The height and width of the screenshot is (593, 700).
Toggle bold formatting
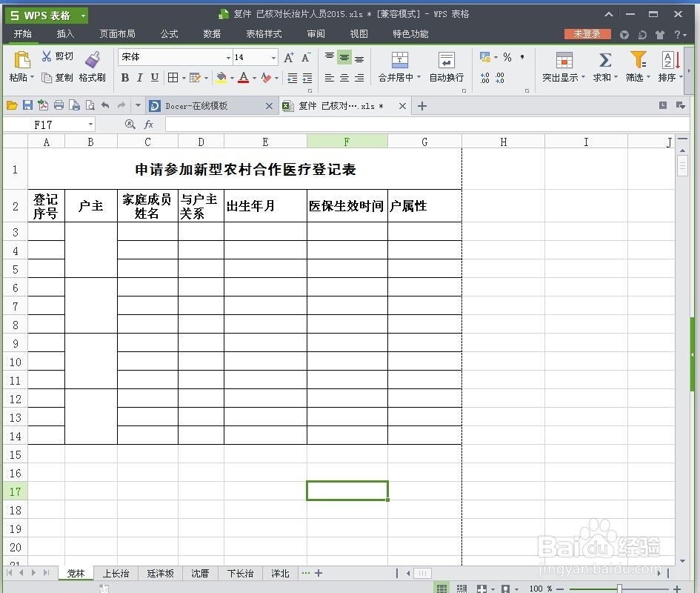point(125,78)
